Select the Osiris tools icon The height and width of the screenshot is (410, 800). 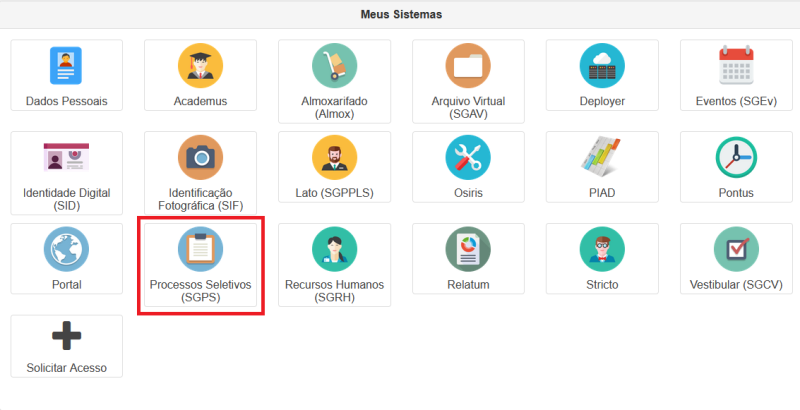pyautogui.click(x=468, y=158)
